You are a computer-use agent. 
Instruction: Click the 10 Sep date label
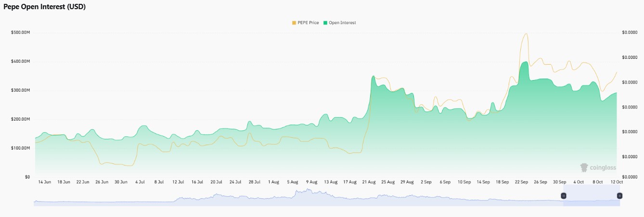(464, 182)
